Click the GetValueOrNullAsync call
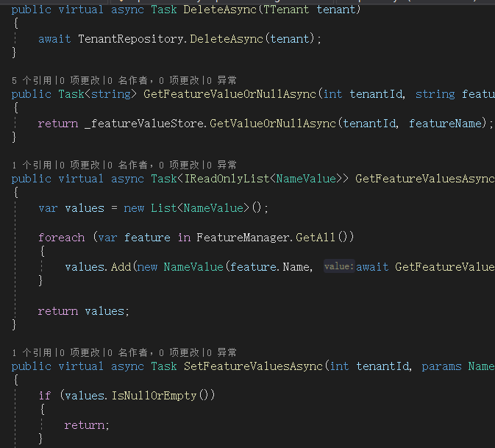Viewport: 495px width, 448px height. click(273, 124)
